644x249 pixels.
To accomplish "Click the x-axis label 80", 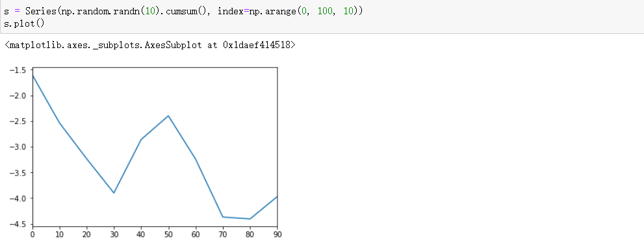I will pyautogui.click(x=250, y=235).
